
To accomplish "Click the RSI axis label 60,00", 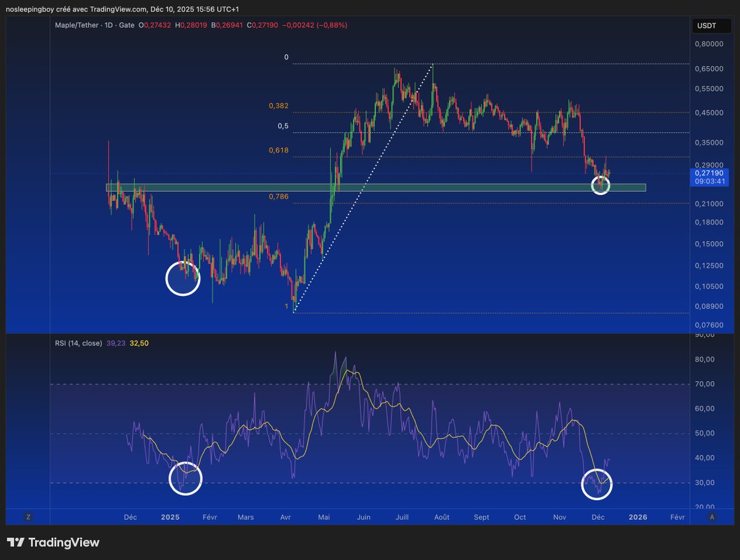I will click(x=705, y=409).
